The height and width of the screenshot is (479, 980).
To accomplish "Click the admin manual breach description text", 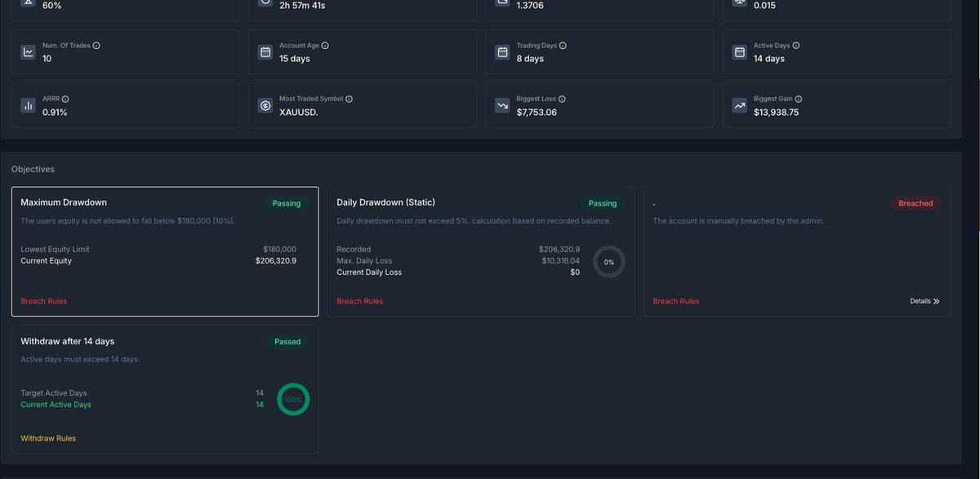I will pyautogui.click(x=738, y=221).
